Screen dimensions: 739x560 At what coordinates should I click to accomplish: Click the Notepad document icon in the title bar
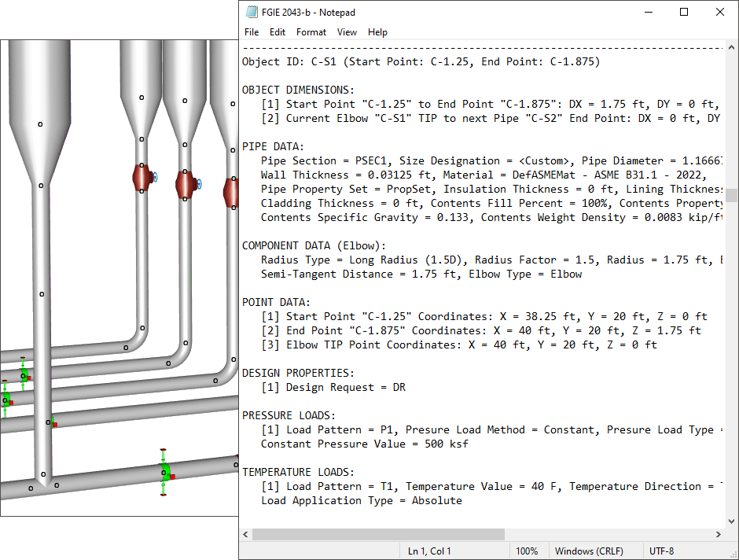252,12
